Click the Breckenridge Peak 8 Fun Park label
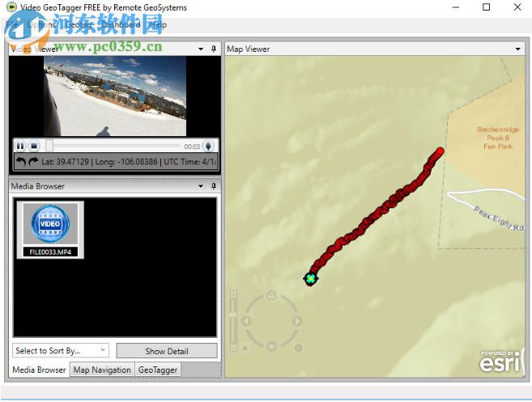The image size is (532, 402). (498, 138)
